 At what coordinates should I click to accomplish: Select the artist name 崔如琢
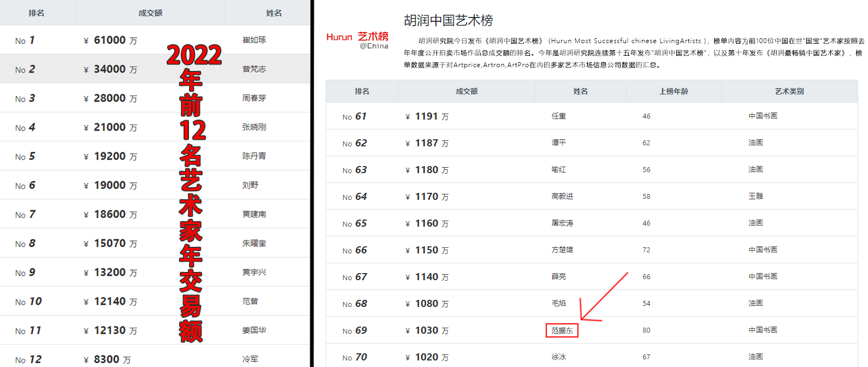[x=254, y=40]
